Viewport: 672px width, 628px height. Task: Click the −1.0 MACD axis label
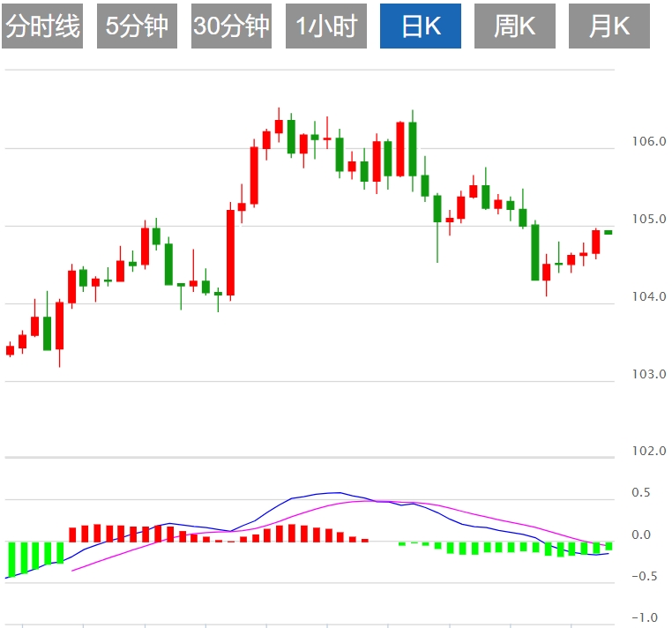(x=644, y=617)
